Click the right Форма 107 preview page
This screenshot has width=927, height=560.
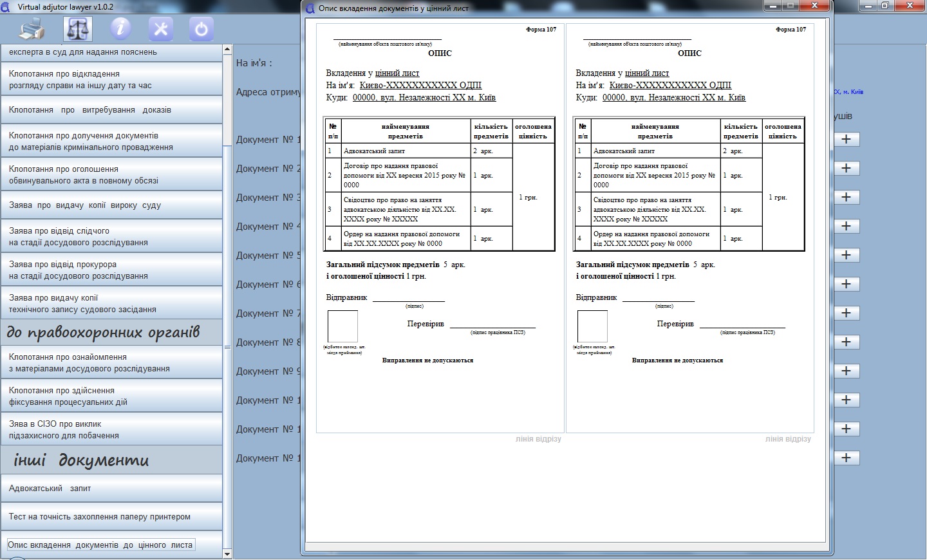(x=689, y=229)
